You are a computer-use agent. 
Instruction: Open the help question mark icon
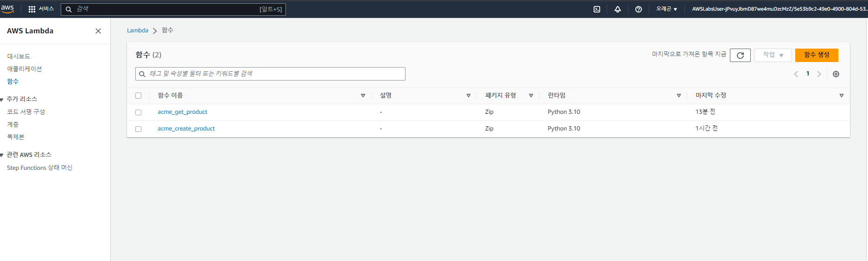pyautogui.click(x=639, y=9)
